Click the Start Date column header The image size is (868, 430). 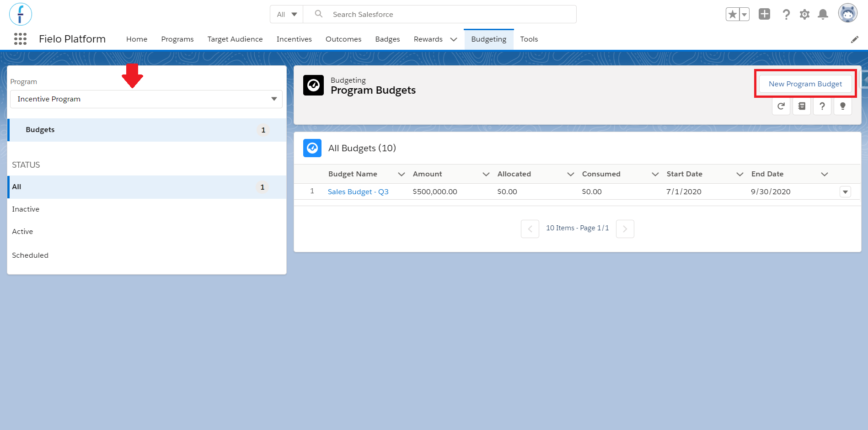click(x=684, y=174)
